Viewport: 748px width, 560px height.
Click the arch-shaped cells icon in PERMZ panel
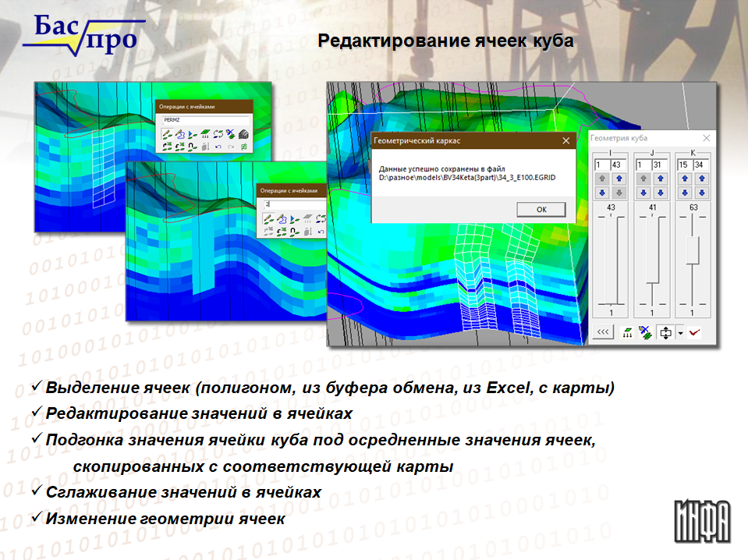pos(193,147)
